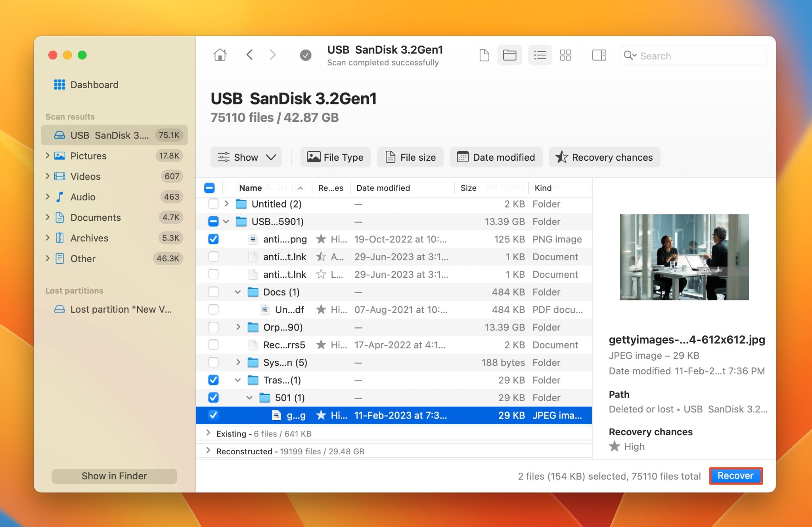Select the Pictures category in sidebar
This screenshot has width=812, height=527.
88,156
